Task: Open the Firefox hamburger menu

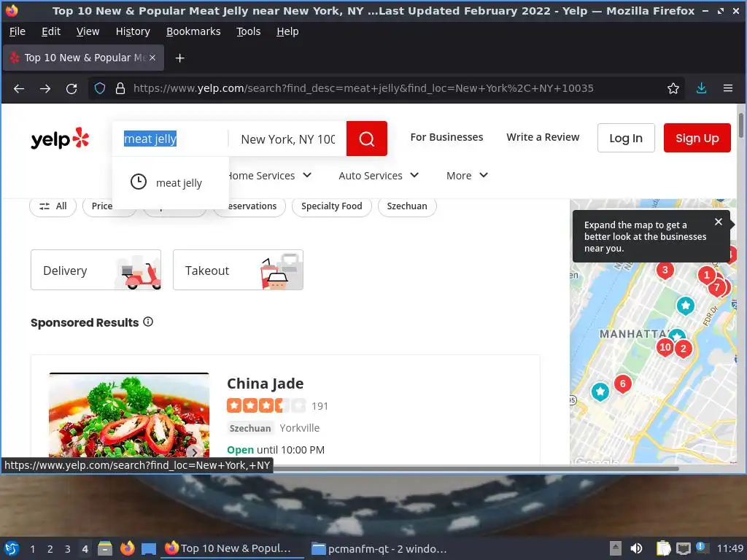Action: [x=728, y=88]
